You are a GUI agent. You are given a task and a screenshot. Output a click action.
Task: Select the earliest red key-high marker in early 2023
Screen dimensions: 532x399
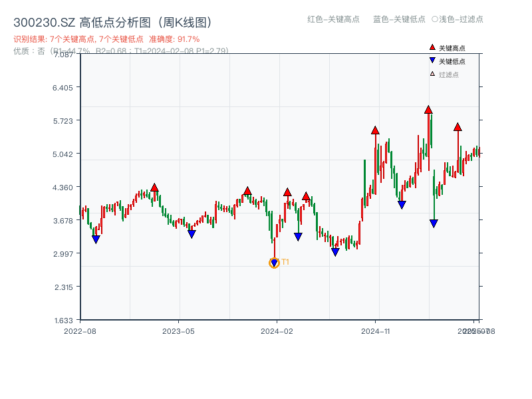154,188
